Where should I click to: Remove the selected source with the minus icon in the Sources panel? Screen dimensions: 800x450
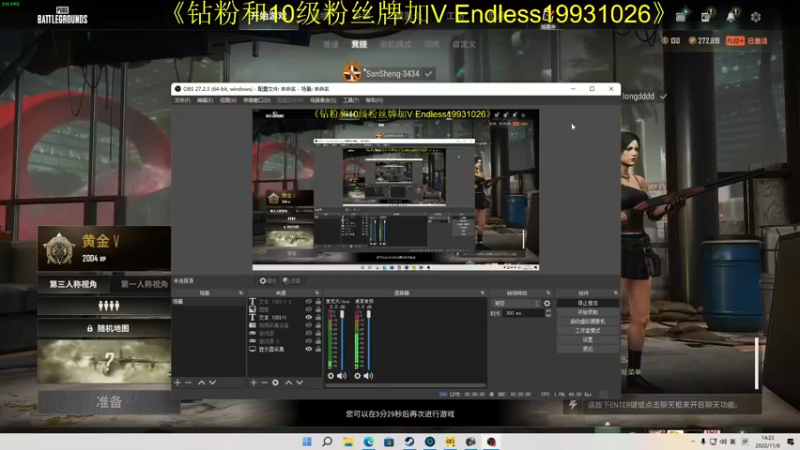pyautogui.click(x=264, y=382)
